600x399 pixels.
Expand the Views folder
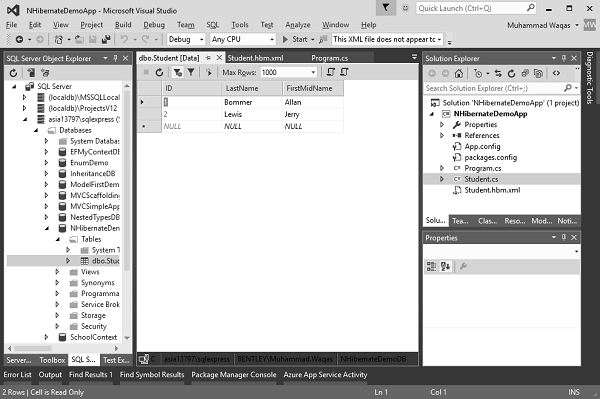tap(57, 272)
